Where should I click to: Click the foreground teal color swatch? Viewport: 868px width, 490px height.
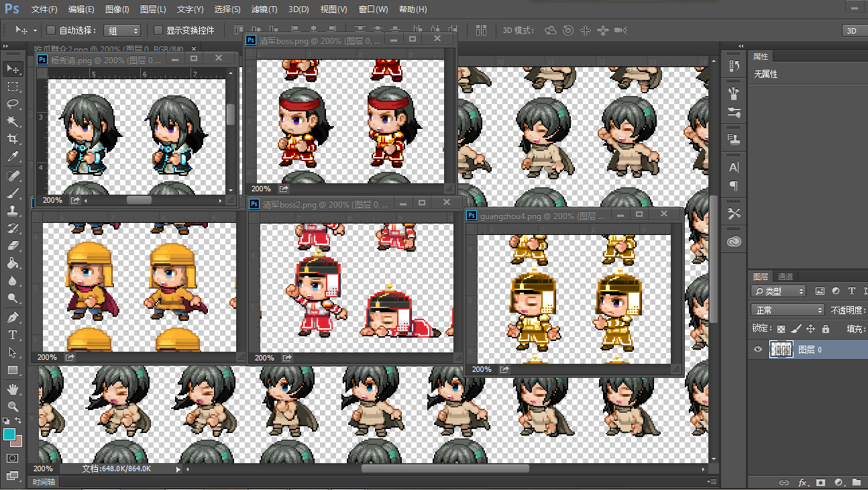tap(9, 434)
